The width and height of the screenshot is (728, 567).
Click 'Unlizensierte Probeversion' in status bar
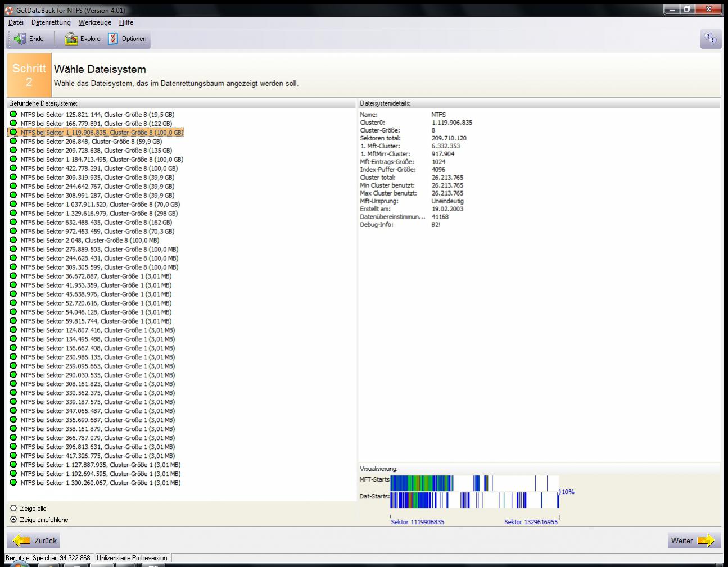coord(132,558)
